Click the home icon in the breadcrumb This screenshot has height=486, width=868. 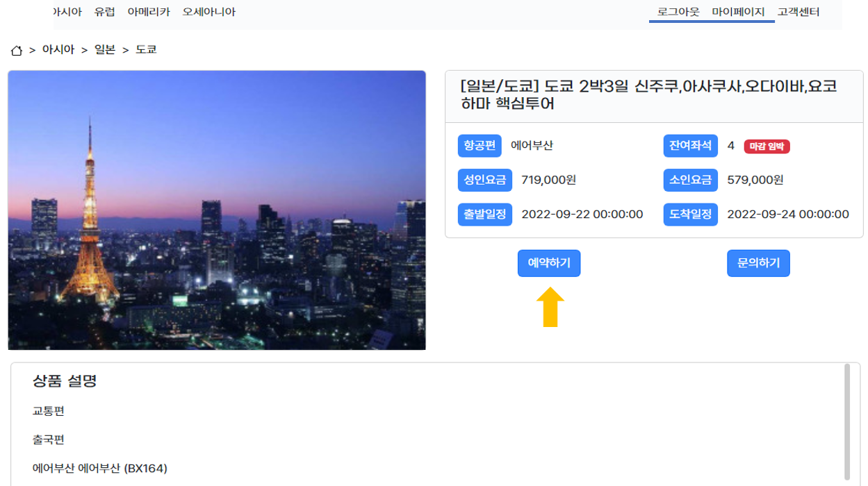coord(15,51)
